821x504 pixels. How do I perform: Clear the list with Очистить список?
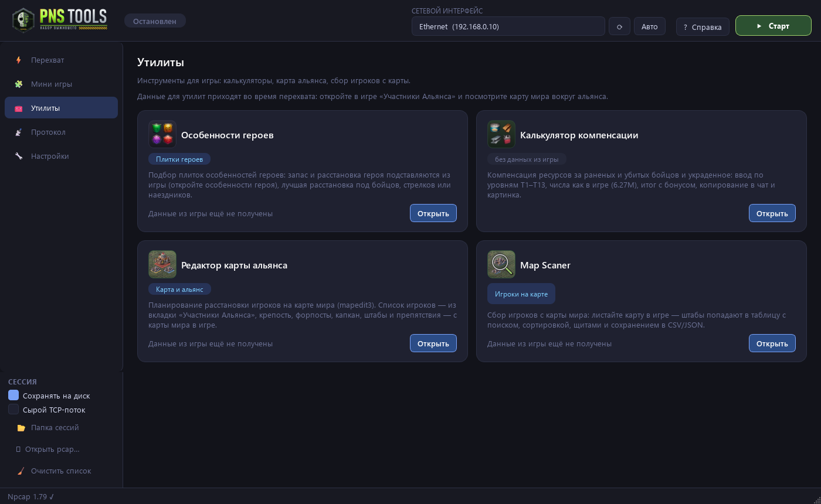click(61, 471)
